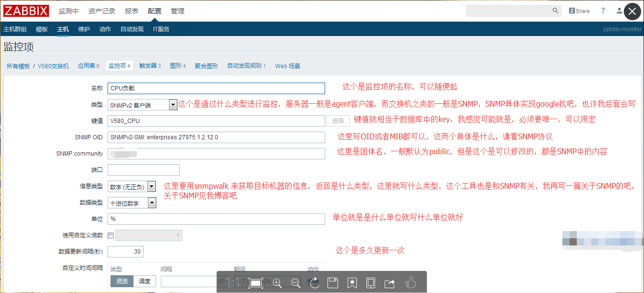Click the actual-size fit icon in viewer toolbar

256,283
